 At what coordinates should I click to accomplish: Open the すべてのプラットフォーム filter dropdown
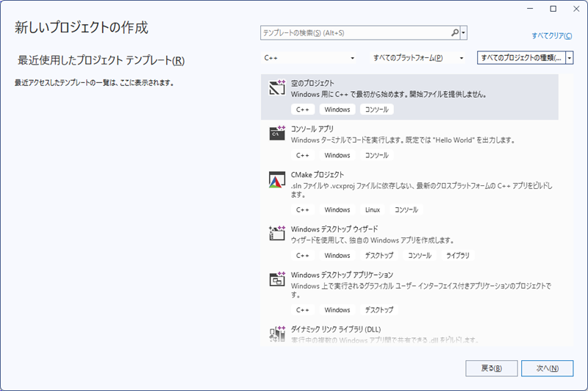click(418, 58)
